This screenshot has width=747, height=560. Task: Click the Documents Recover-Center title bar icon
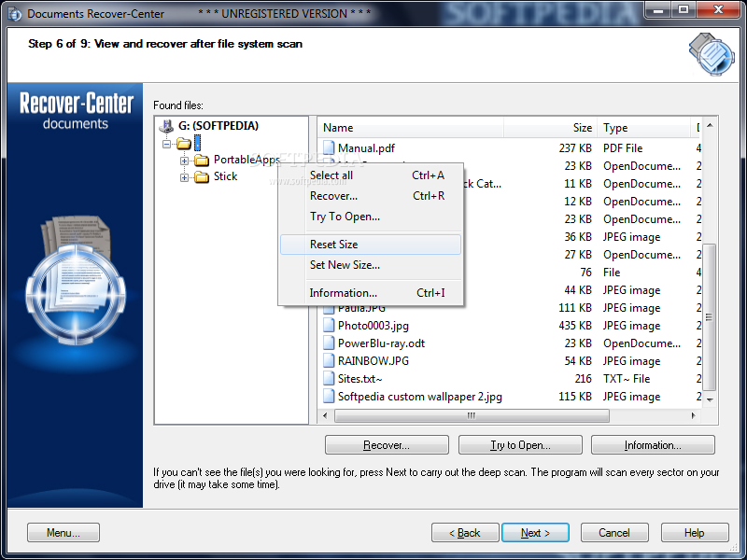click(x=15, y=14)
